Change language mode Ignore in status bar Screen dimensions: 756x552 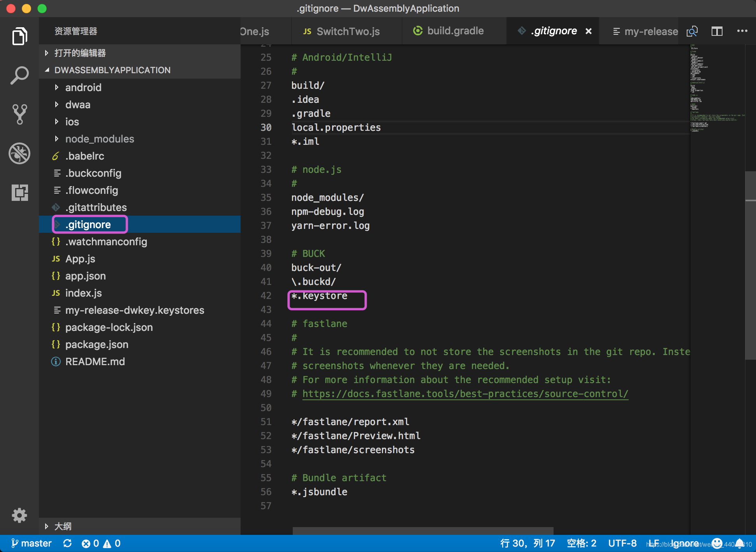[x=685, y=543]
